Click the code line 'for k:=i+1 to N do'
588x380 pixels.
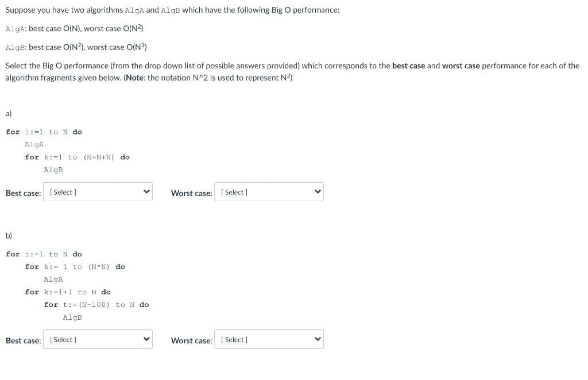(68, 292)
